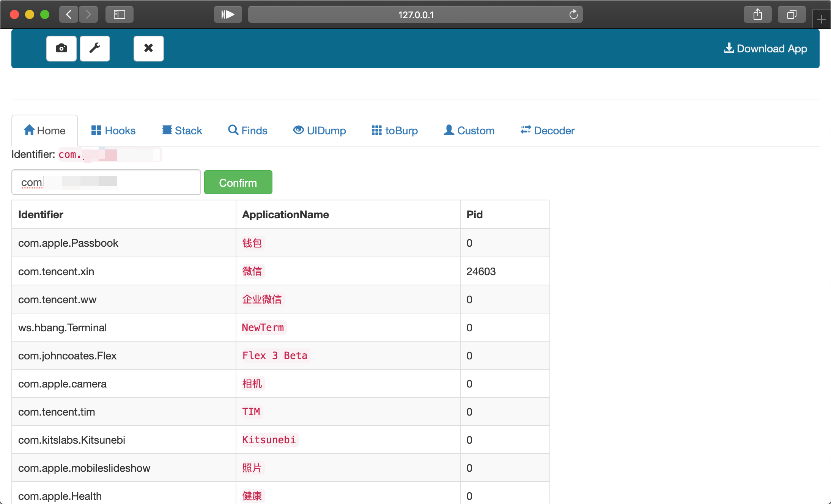Click the 127.0.0.1 address bar

(x=415, y=14)
